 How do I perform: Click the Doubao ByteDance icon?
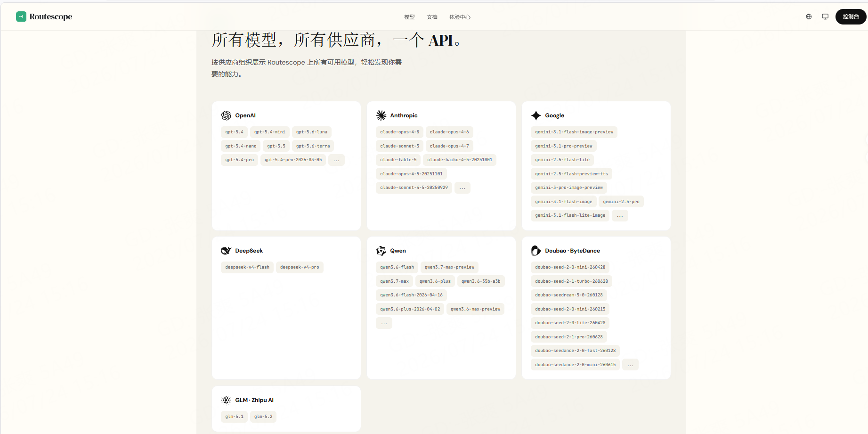(x=536, y=251)
